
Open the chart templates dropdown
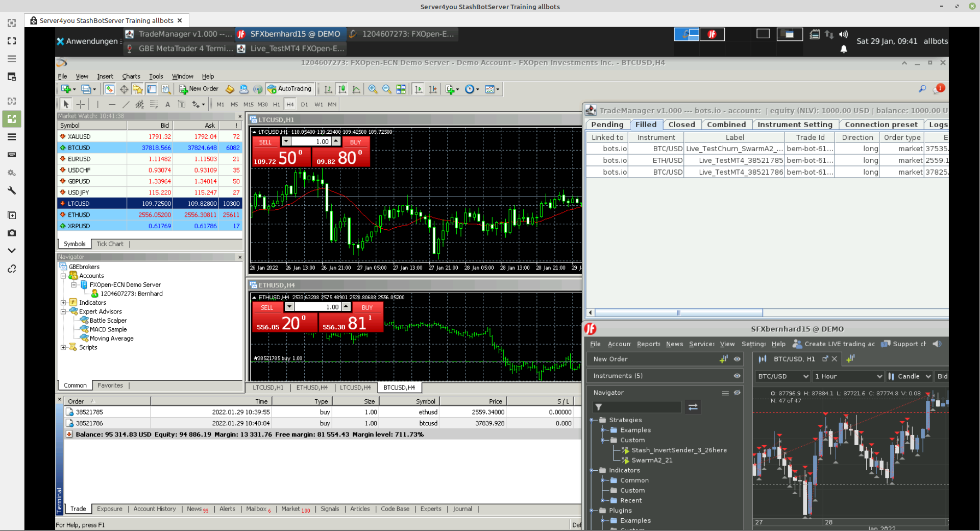click(492, 89)
